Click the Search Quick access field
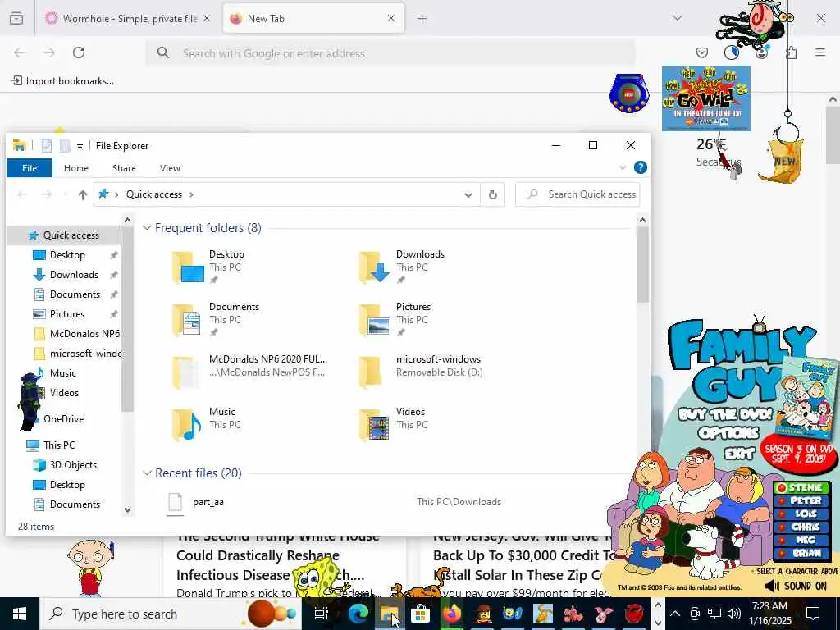The height and width of the screenshot is (630, 840). click(x=577, y=194)
